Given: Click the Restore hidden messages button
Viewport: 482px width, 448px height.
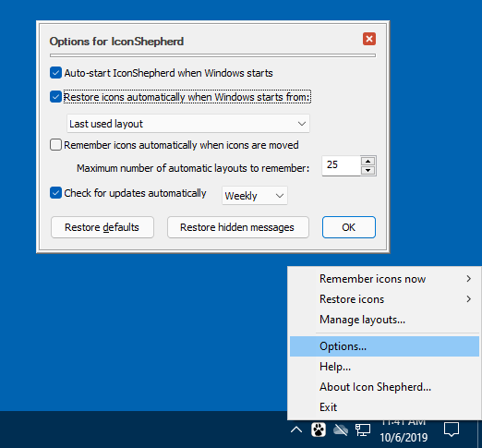Looking at the screenshot, I should (237, 227).
